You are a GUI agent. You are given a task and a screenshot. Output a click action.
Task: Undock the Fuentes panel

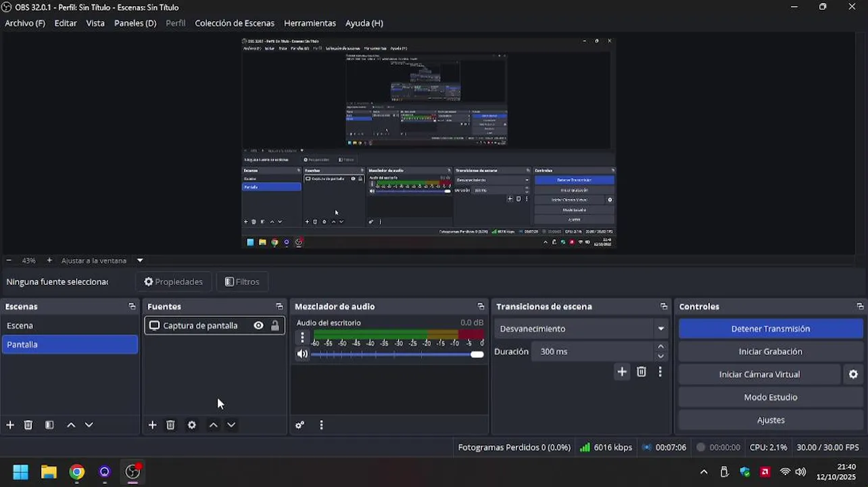tap(279, 306)
